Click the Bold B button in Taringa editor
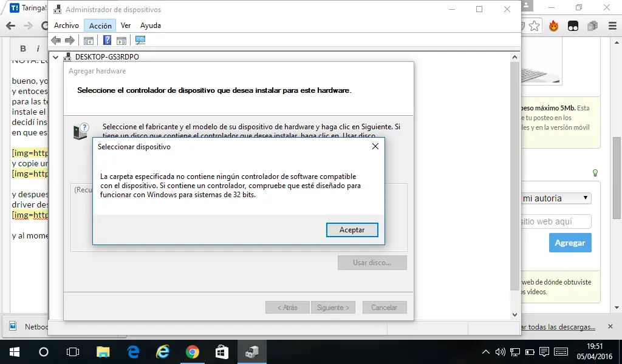The image size is (622, 364). [23, 49]
